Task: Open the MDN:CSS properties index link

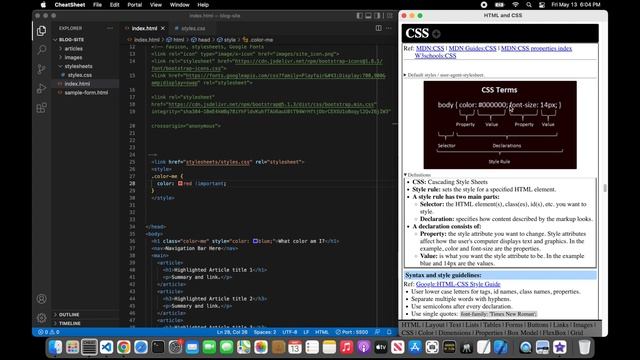Action: point(536,48)
